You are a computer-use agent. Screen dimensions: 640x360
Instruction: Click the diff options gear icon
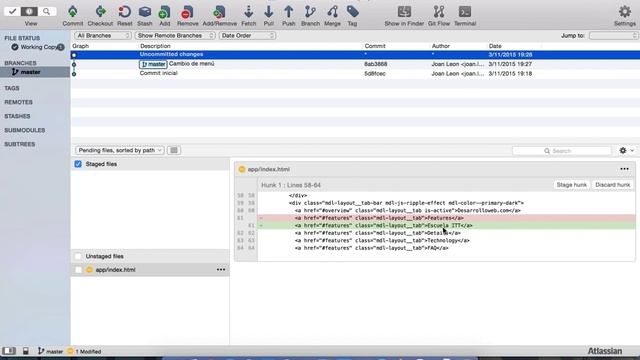click(627, 151)
